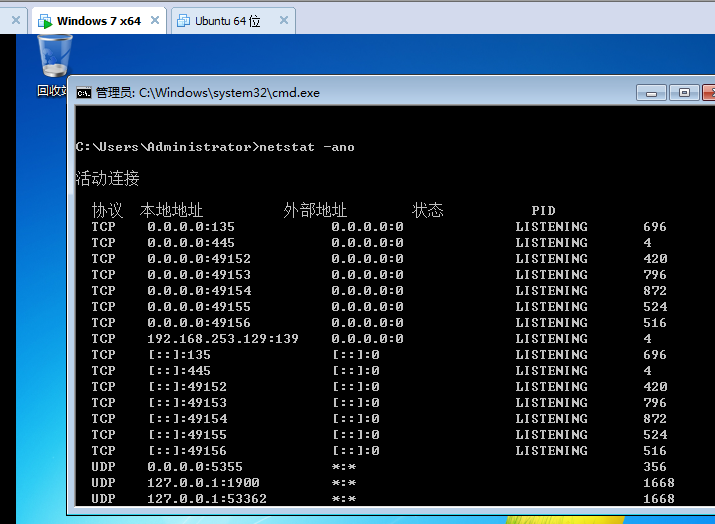Close the Ubuntu 64 位 tab

284,21
